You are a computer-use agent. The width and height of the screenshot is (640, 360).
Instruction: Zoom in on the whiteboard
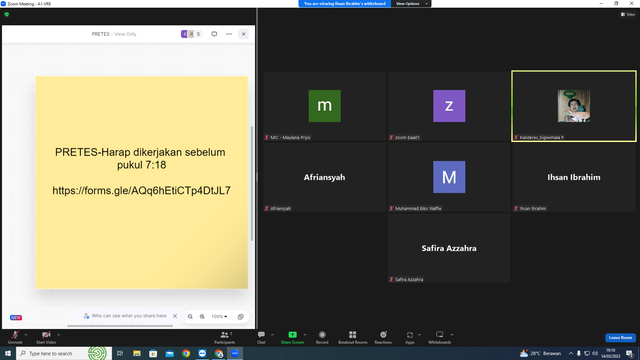tap(202, 317)
